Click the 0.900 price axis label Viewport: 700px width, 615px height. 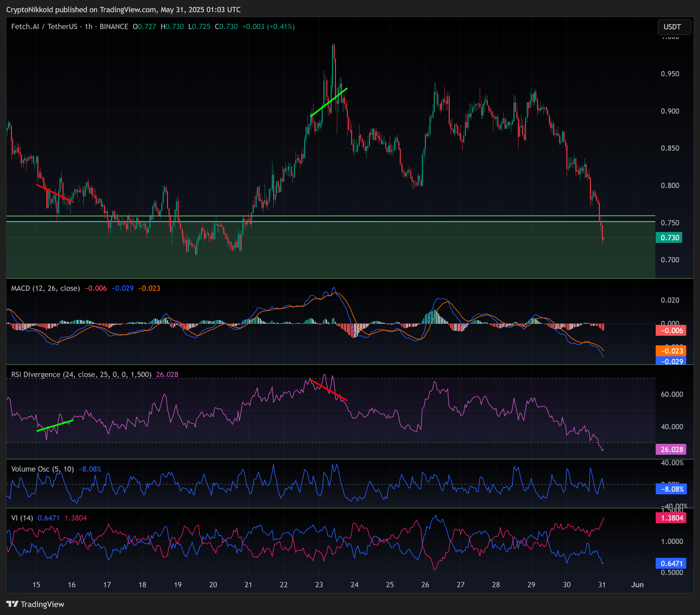coord(670,111)
